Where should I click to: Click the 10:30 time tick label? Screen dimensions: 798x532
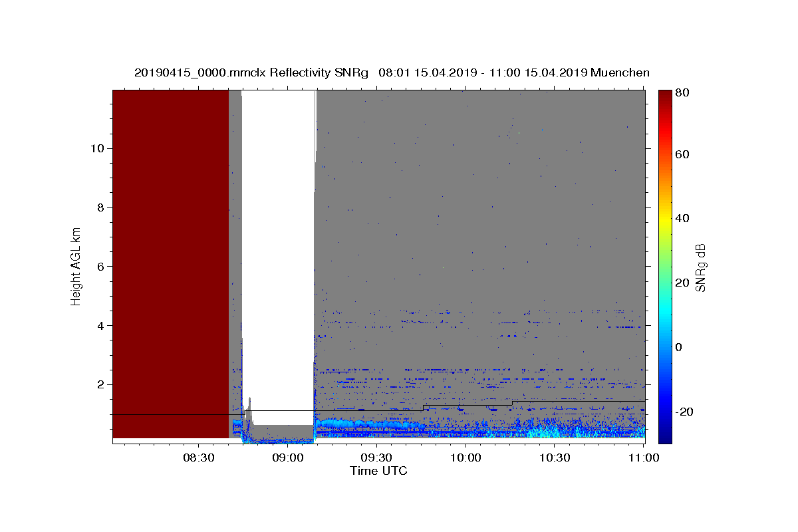click(555, 458)
